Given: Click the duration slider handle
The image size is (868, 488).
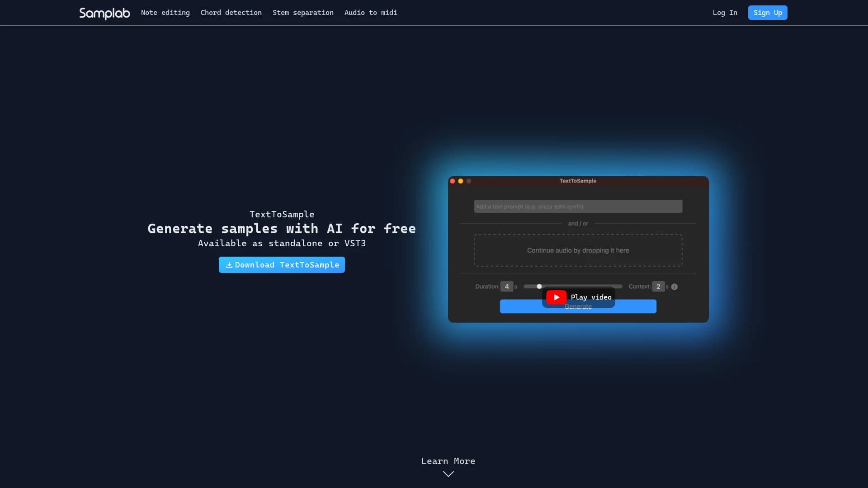Looking at the screenshot, I should tap(539, 286).
